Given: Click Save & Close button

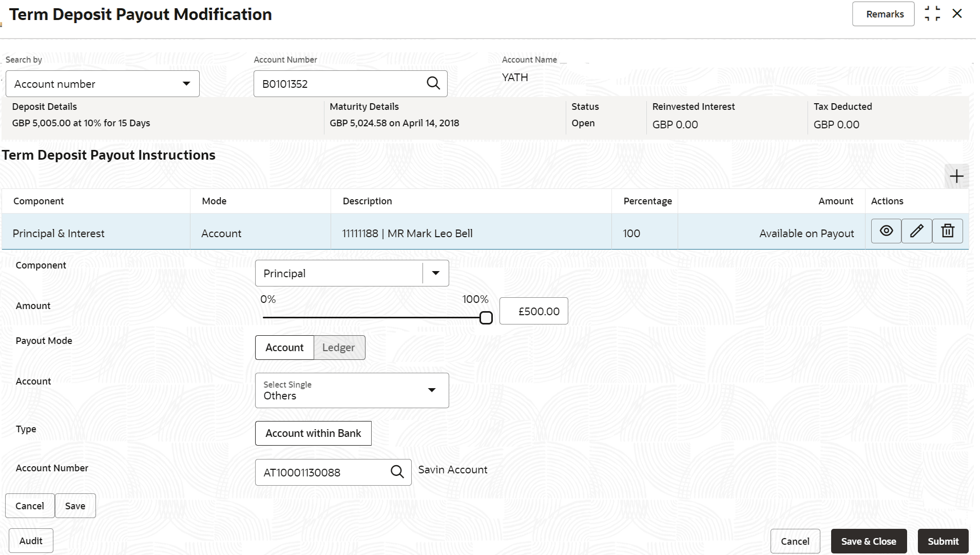Looking at the screenshot, I should point(869,541).
